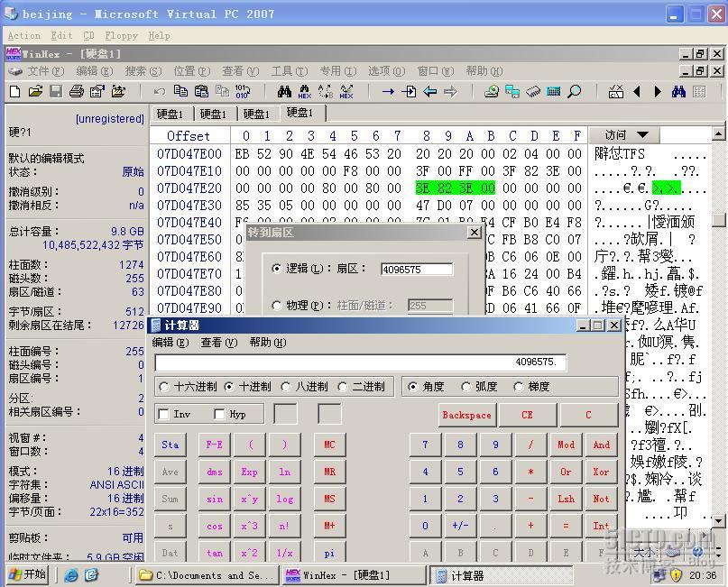Image resolution: width=728 pixels, height=587 pixels.
Task: Click the Go to sector icon
Action: point(409,91)
